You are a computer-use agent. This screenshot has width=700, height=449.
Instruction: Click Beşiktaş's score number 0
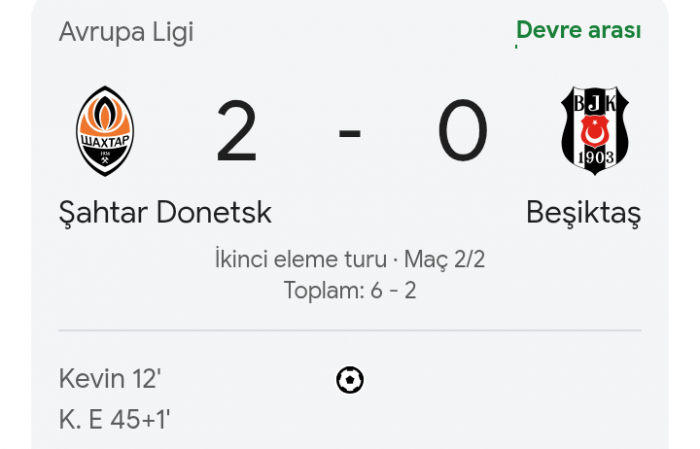(462, 130)
